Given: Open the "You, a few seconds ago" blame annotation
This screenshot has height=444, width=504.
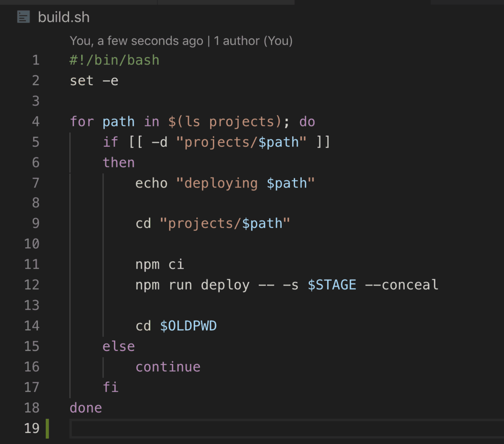Looking at the screenshot, I should (136, 41).
